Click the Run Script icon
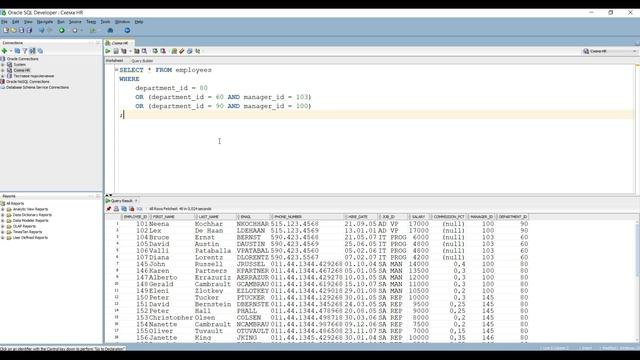The width and height of the screenshot is (640, 360). (116, 51)
